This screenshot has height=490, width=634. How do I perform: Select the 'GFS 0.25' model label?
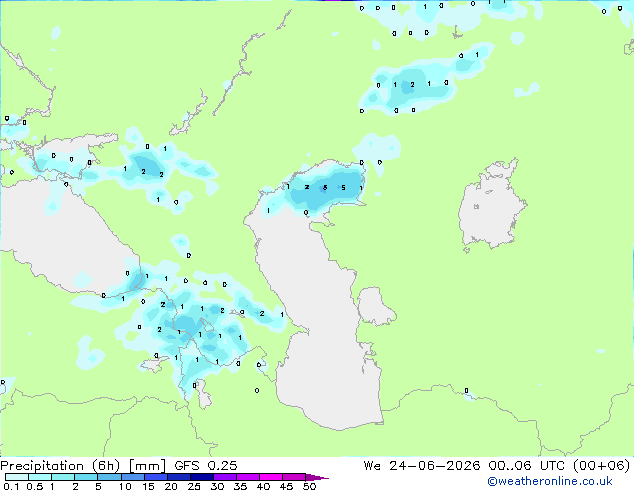click(x=206, y=466)
